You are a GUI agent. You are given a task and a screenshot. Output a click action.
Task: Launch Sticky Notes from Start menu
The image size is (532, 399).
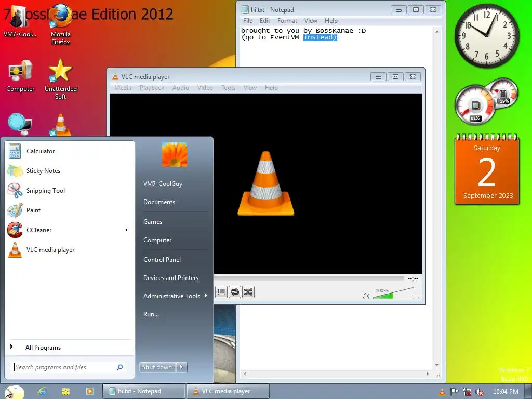point(70,170)
